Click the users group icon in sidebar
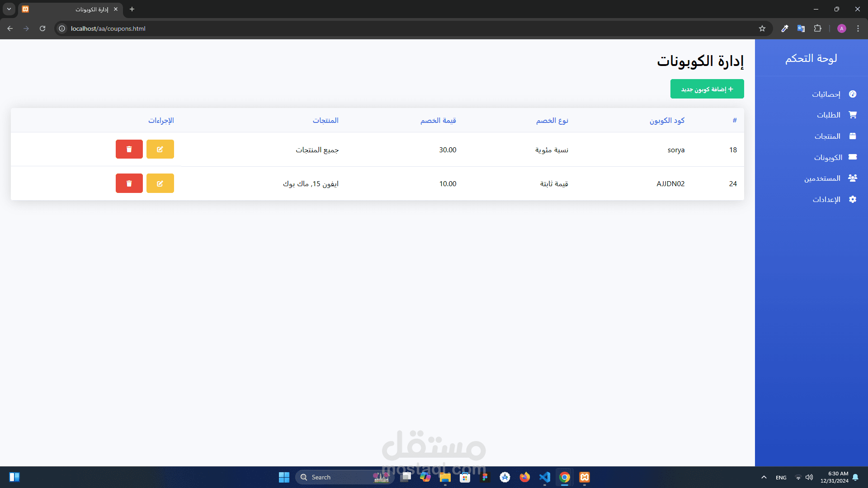The height and width of the screenshot is (488, 868). pyautogui.click(x=853, y=178)
